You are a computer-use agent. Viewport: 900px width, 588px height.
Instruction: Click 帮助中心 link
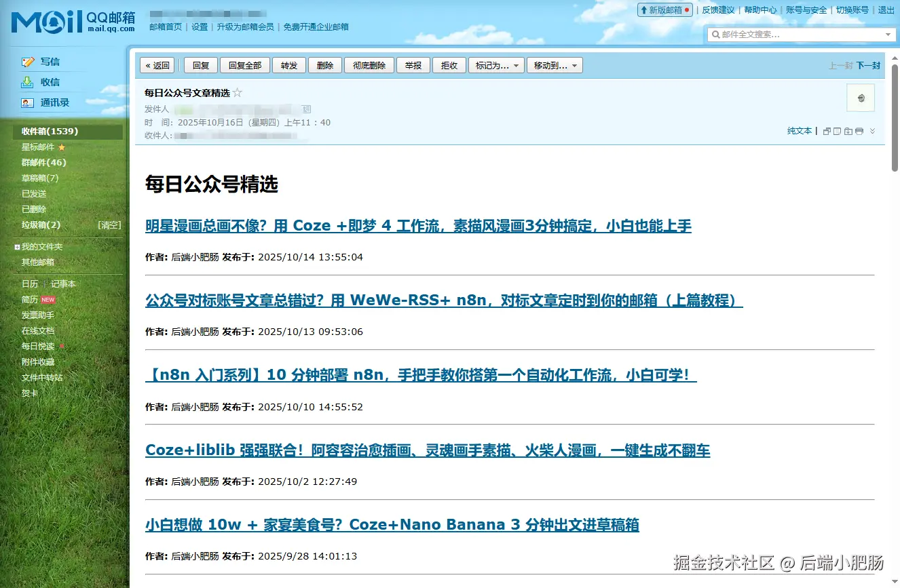point(760,10)
